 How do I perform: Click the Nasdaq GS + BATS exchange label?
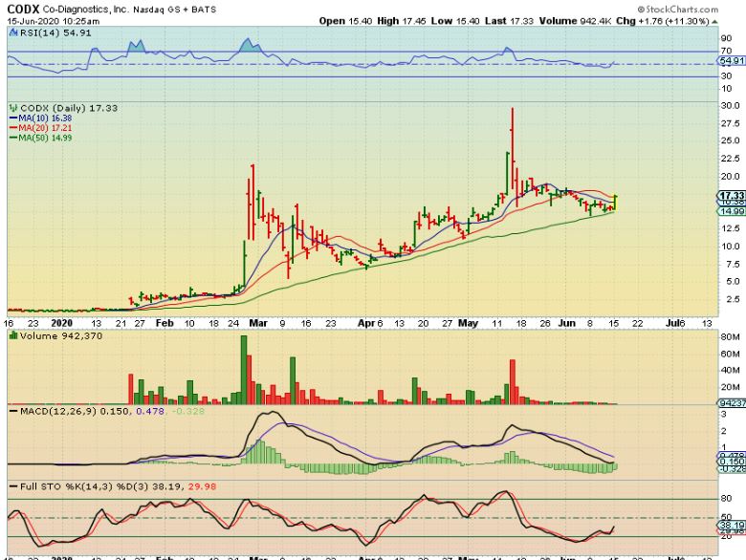click(x=175, y=10)
